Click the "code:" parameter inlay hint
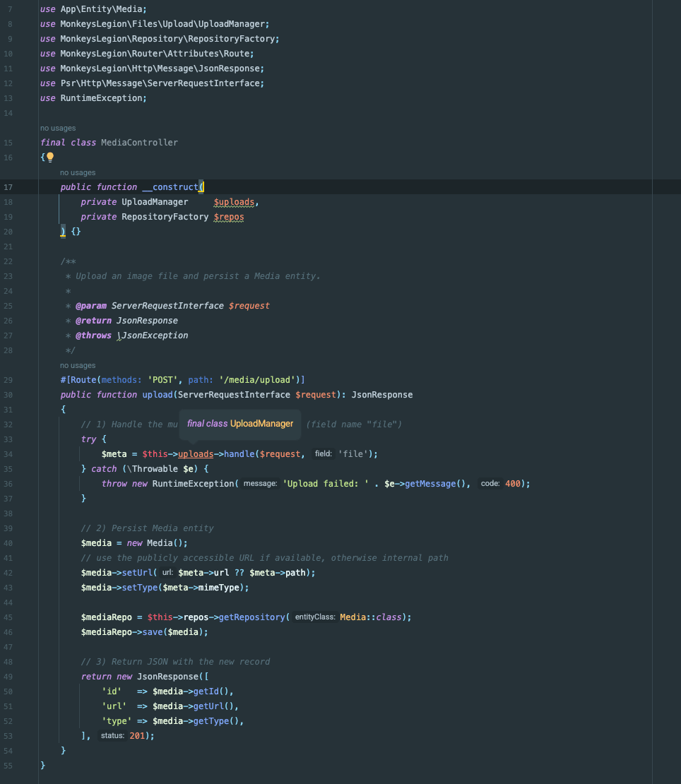This screenshot has width=681, height=784. (x=490, y=484)
